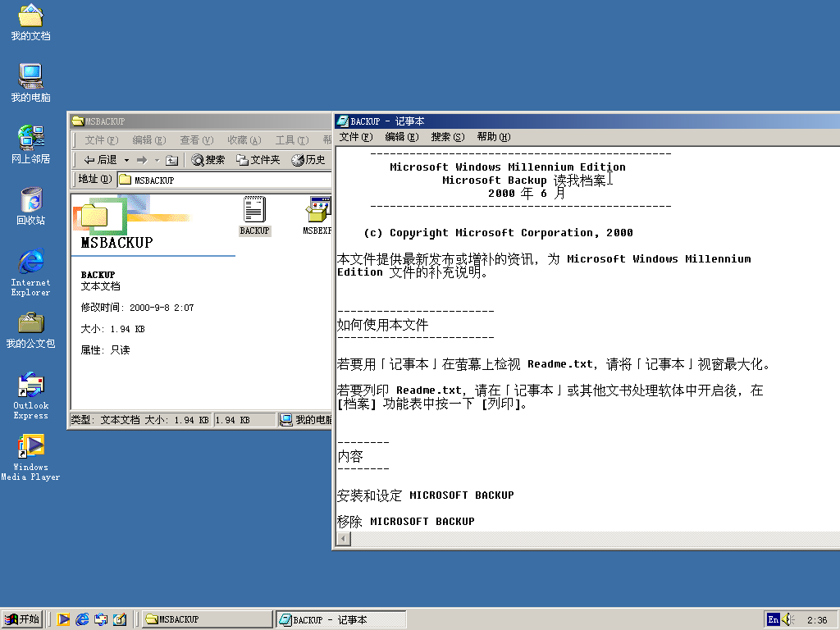Viewport: 840px width, 630px height.
Task: Open 文件(F) menu in MSBACKUP window
Action: tap(101, 140)
